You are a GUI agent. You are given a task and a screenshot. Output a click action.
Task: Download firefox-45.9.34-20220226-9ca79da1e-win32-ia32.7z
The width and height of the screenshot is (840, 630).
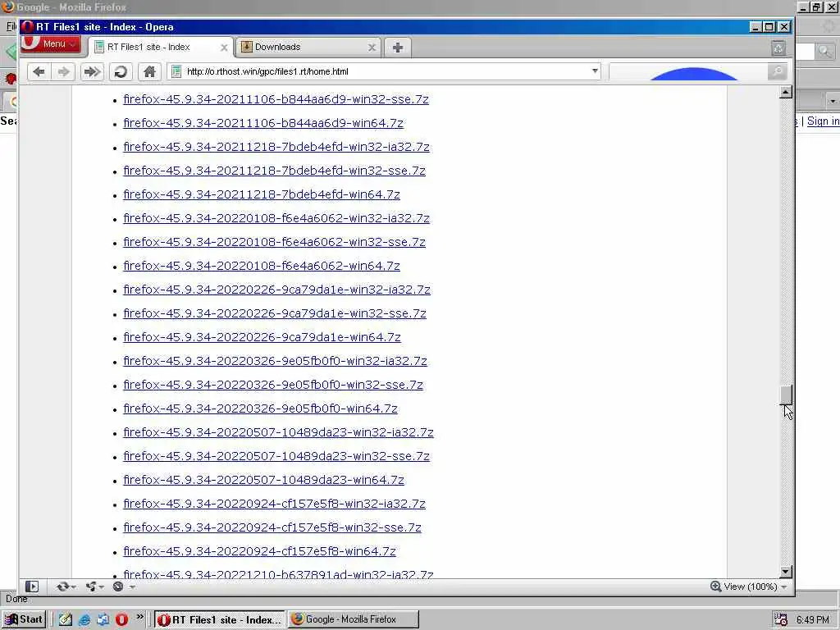[x=276, y=290]
